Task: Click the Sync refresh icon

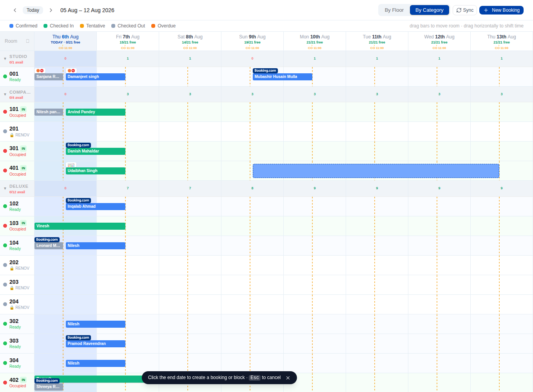Action: point(459,10)
